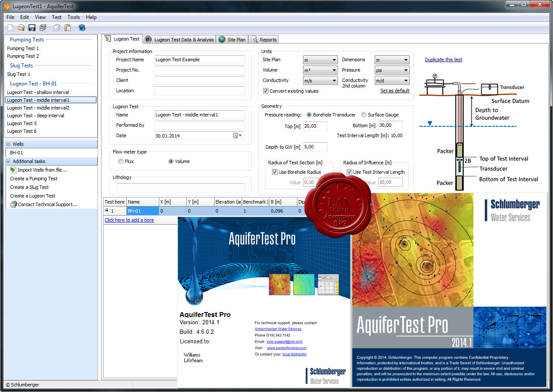The image size is (553, 392).
Task: Click the Client input field
Action: [199, 81]
